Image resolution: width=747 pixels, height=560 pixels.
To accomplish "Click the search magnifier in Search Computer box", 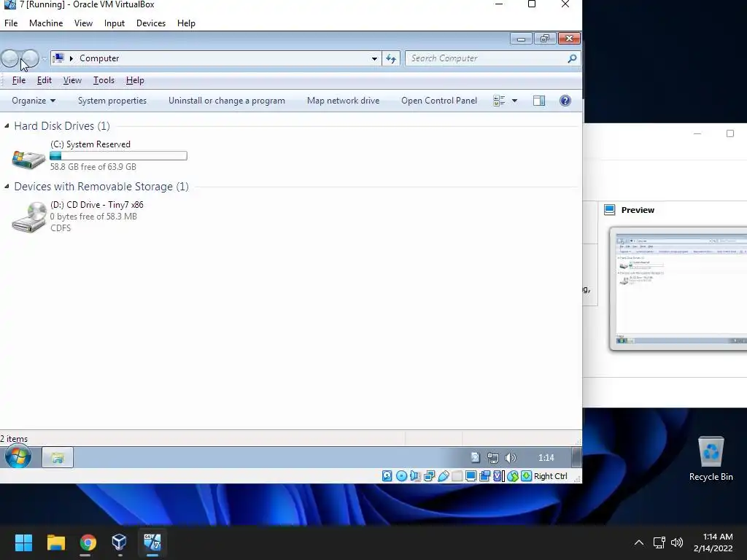I will (572, 58).
